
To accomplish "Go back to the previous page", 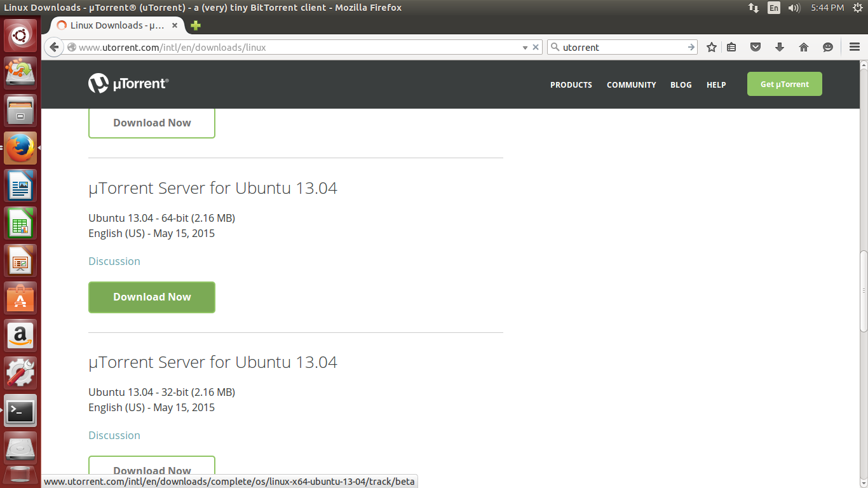I will point(54,47).
